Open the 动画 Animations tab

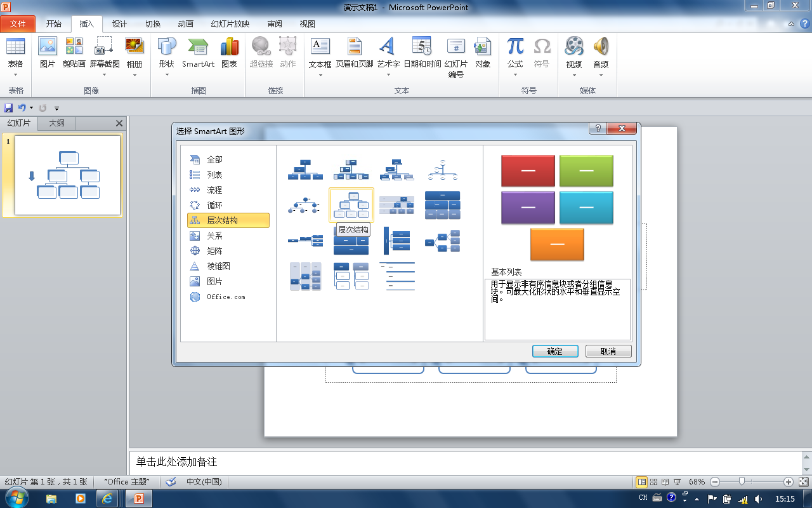point(186,24)
